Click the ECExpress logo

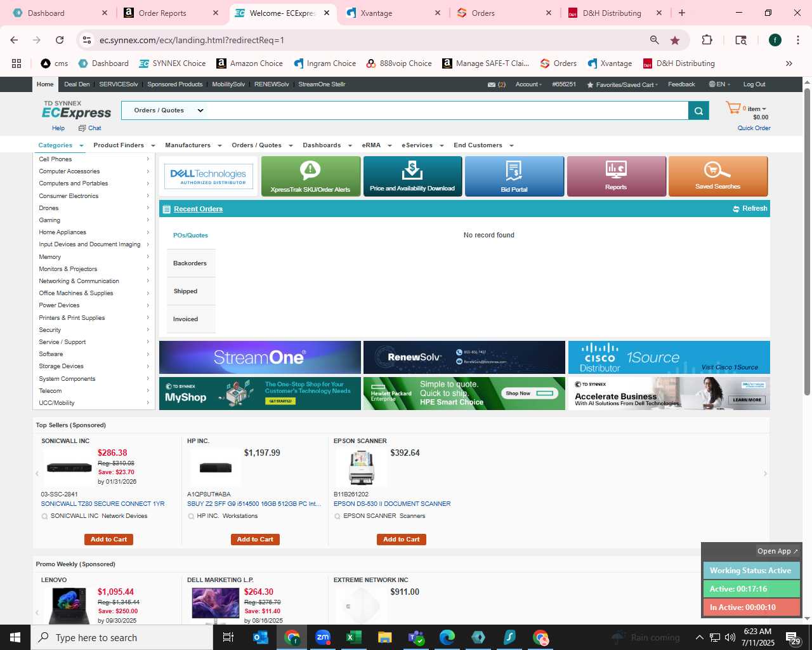[77, 110]
